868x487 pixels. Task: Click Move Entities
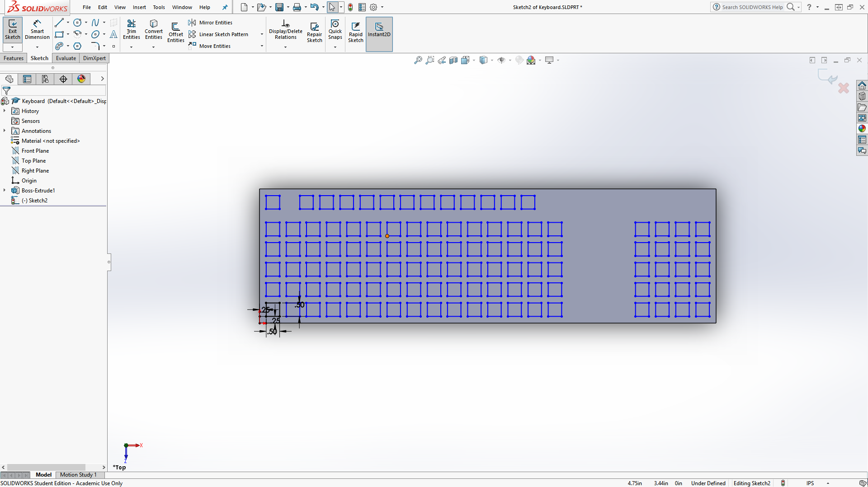point(210,46)
